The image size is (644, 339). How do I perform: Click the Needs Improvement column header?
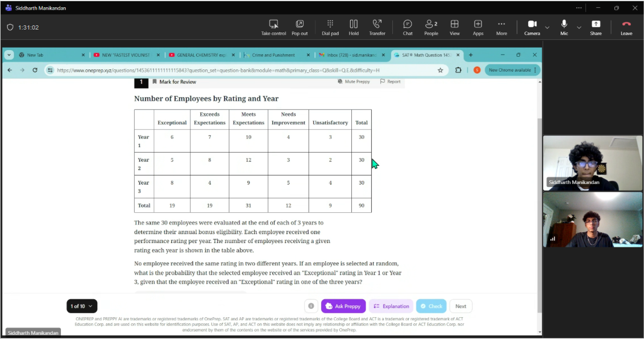point(289,119)
